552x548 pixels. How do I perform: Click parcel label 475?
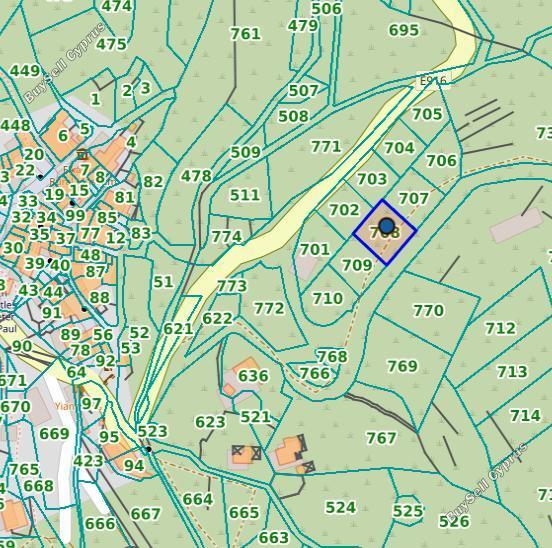[x=111, y=44]
